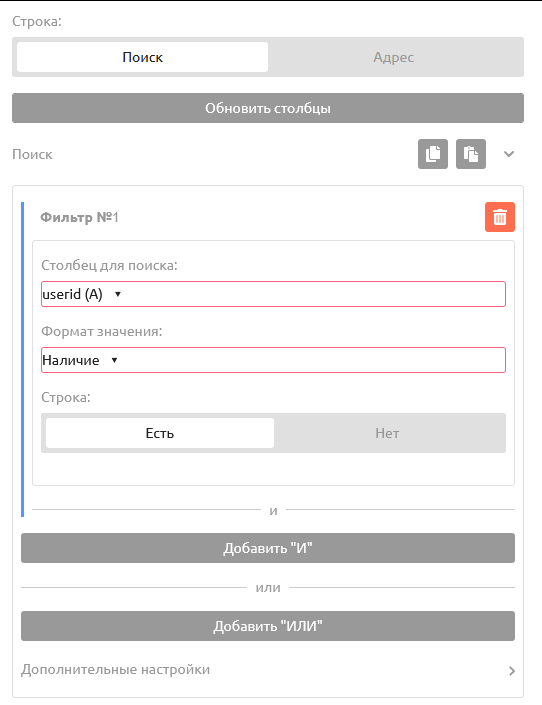The image size is (542, 705).
Task: Click Обновить столбцы button
Action: click(268, 108)
